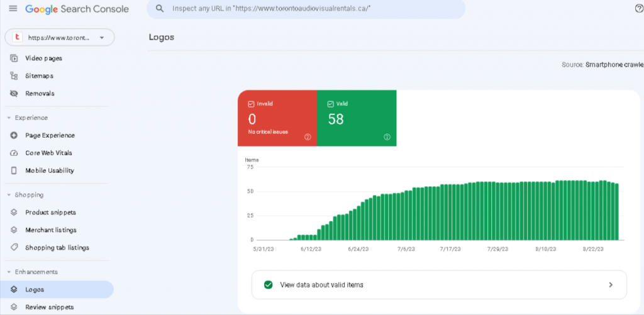This screenshot has width=644, height=315.
Task: Click the search magnifier icon
Action: 160,9
